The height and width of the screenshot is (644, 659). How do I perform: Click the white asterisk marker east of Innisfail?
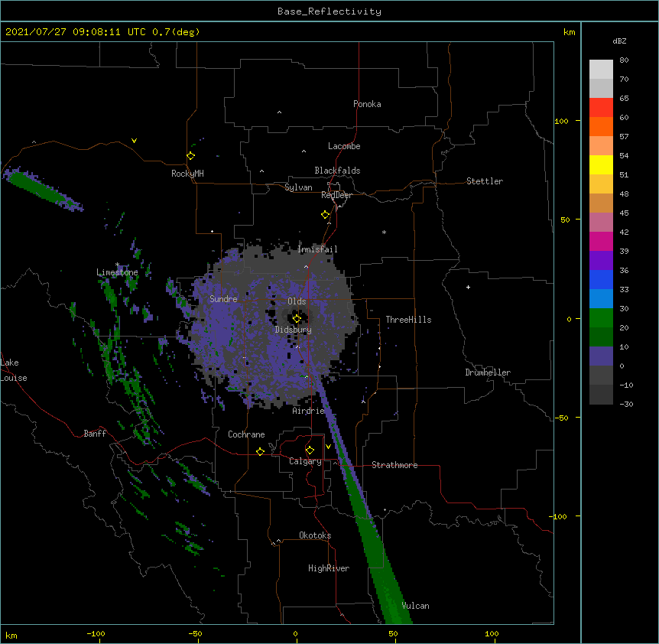pyautogui.click(x=384, y=232)
